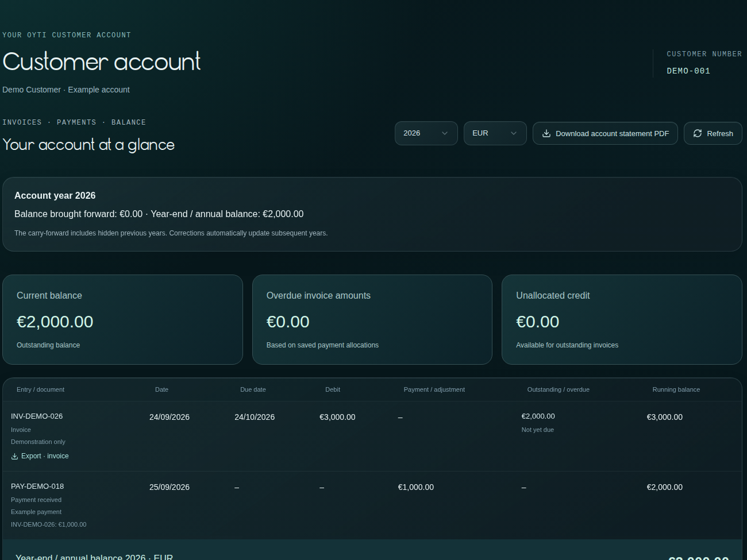
Task: Click the Example payment note
Action: [x=36, y=512]
